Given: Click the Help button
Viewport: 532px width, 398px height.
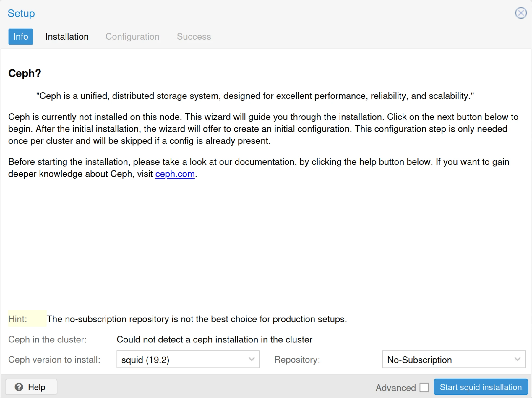Looking at the screenshot, I should click(x=31, y=387).
